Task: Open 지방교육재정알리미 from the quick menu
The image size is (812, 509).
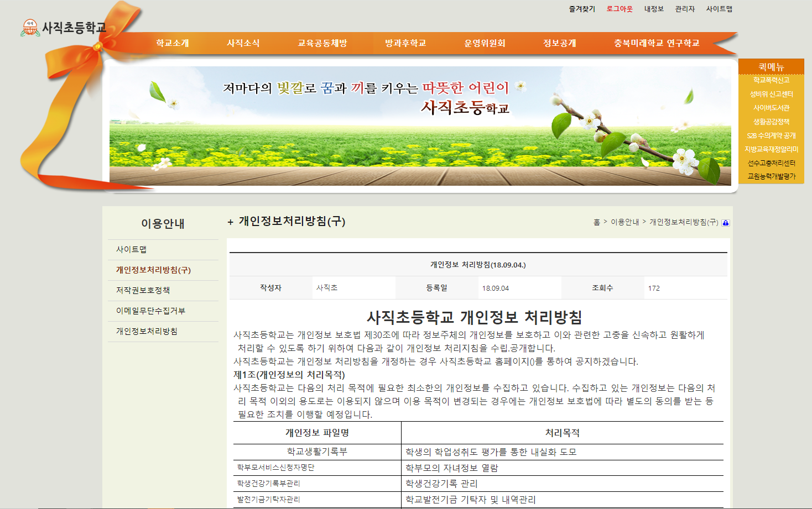Action: point(771,149)
